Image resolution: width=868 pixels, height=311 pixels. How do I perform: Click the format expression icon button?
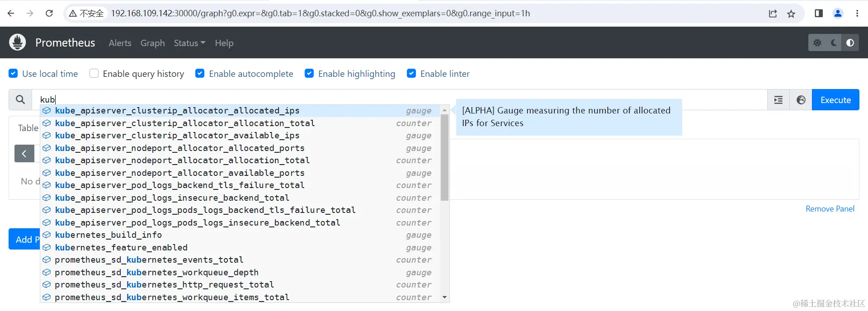(x=778, y=100)
